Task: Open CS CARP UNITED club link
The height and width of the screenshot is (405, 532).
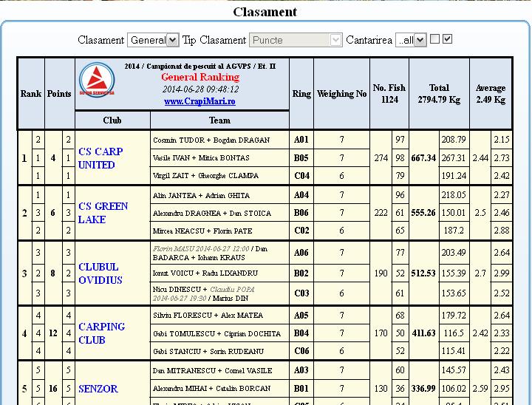Action: [x=100, y=158]
